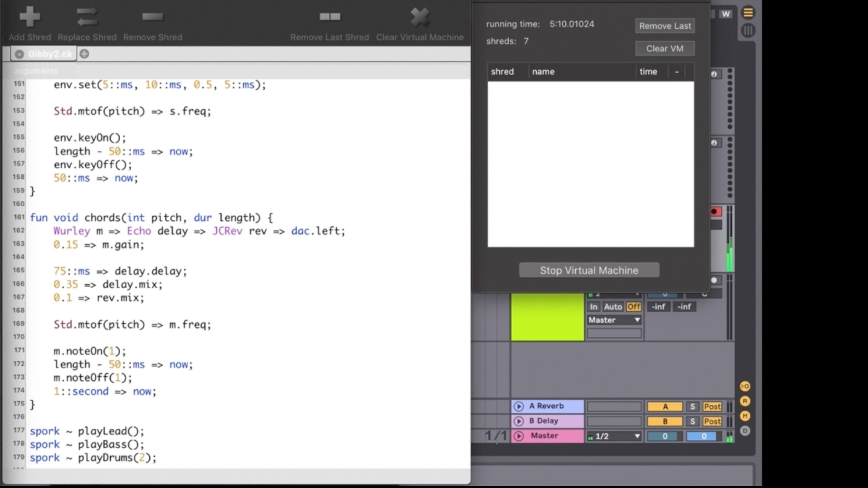The width and height of the screenshot is (868, 488).
Task: Click the Remove Last button
Action: click(665, 26)
